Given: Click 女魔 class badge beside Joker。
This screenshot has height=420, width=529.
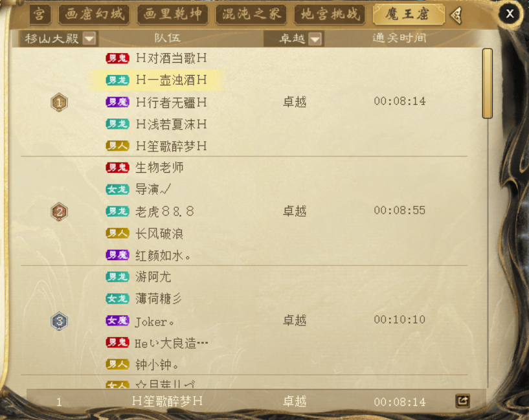Looking at the screenshot, I should tap(117, 320).
